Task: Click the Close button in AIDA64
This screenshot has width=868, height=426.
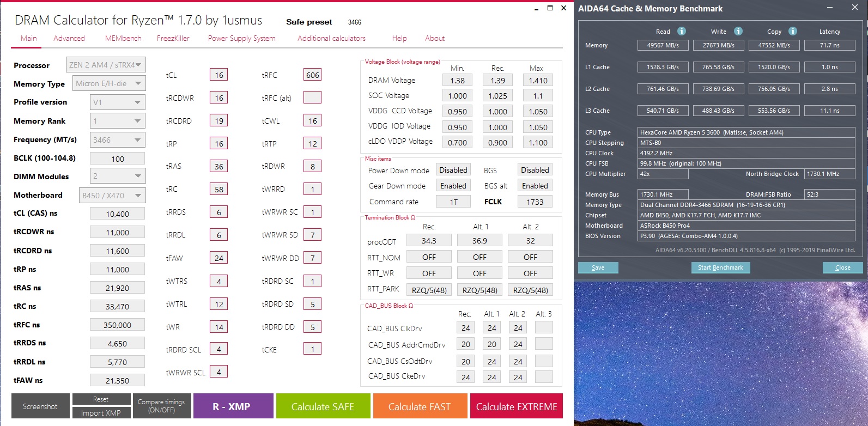Action: click(x=843, y=267)
